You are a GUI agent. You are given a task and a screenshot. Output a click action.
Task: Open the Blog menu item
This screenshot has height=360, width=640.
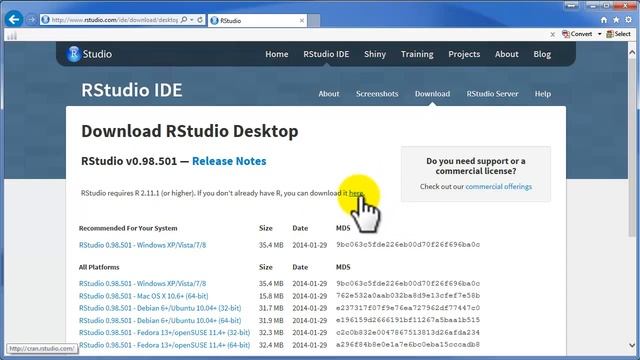pyautogui.click(x=542, y=54)
